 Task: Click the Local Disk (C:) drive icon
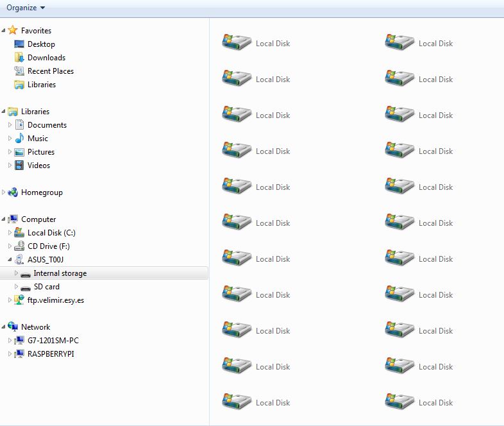pyautogui.click(x=19, y=232)
